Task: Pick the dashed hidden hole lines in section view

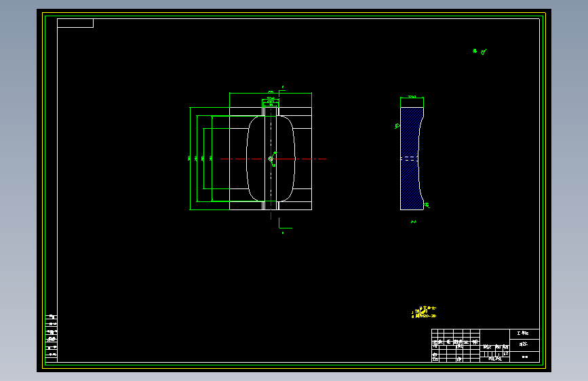Action: [409, 159]
